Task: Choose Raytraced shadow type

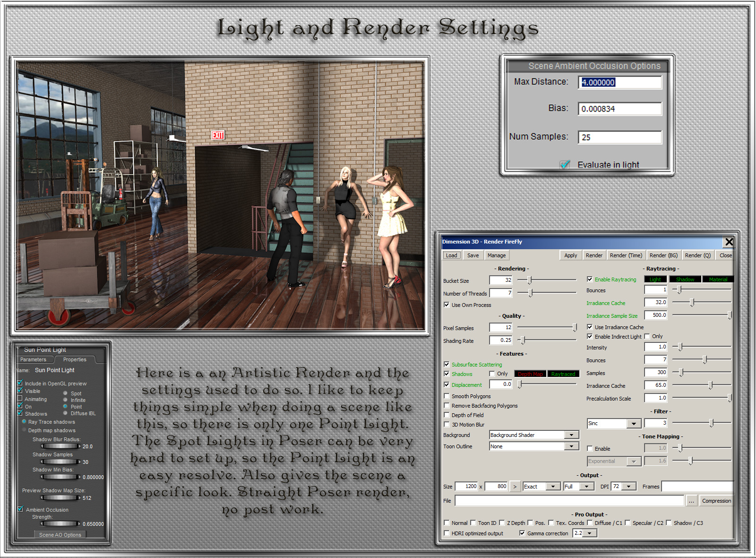Action: click(563, 374)
